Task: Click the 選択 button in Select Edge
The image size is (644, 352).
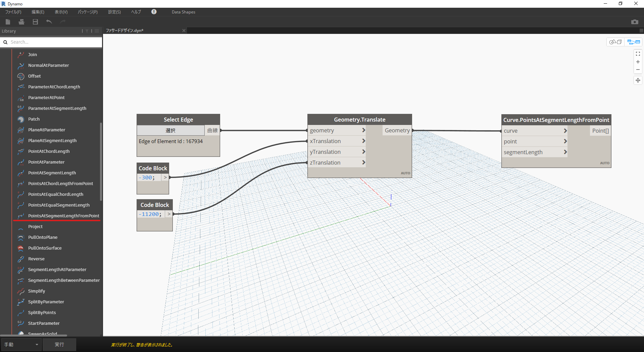Action: tap(170, 130)
